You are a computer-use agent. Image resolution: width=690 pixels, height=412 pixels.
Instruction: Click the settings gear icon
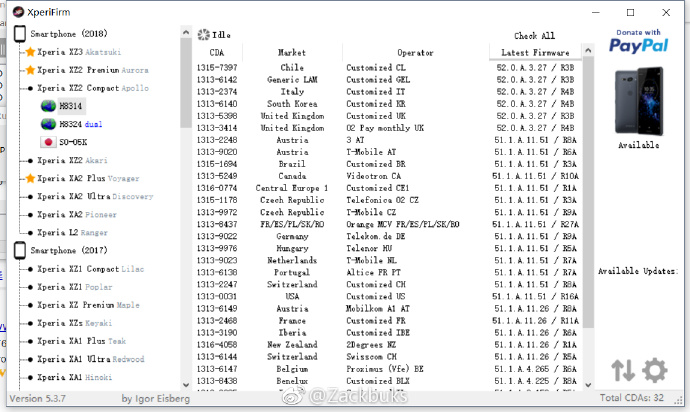[655, 370]
